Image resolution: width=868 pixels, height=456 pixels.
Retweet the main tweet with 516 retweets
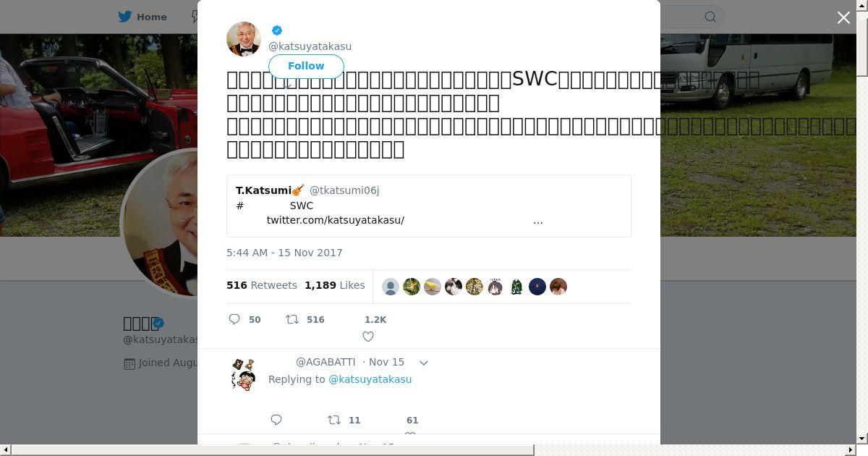292,319
